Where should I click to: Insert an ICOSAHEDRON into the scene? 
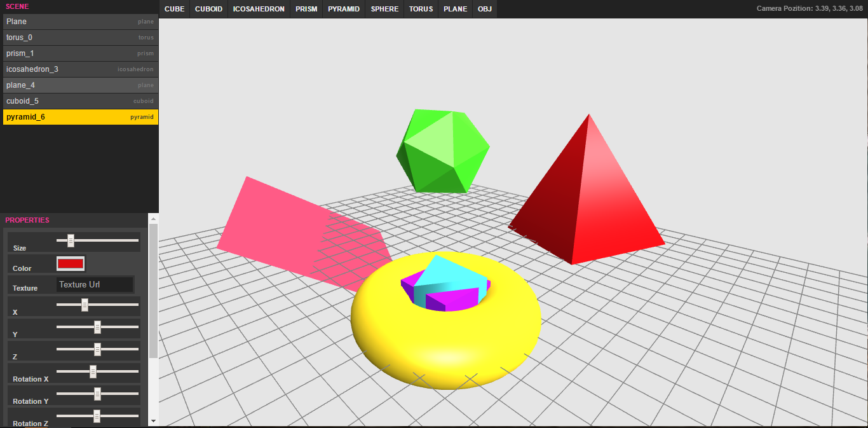coord(259,9)
